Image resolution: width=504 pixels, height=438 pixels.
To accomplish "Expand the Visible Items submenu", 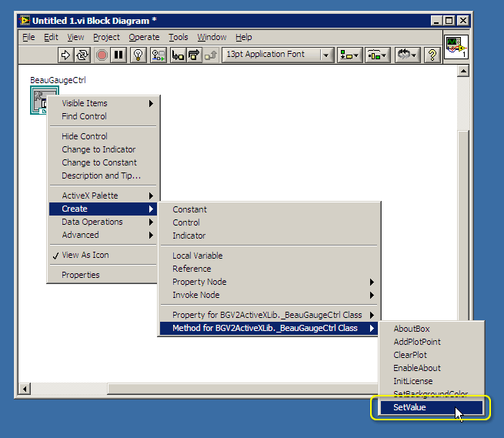I will tap(103, 103).
